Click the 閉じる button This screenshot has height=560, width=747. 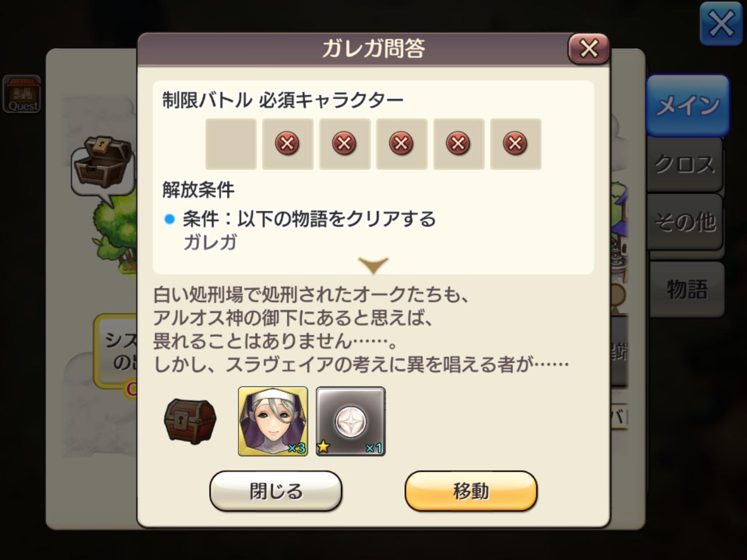point(276,491)
